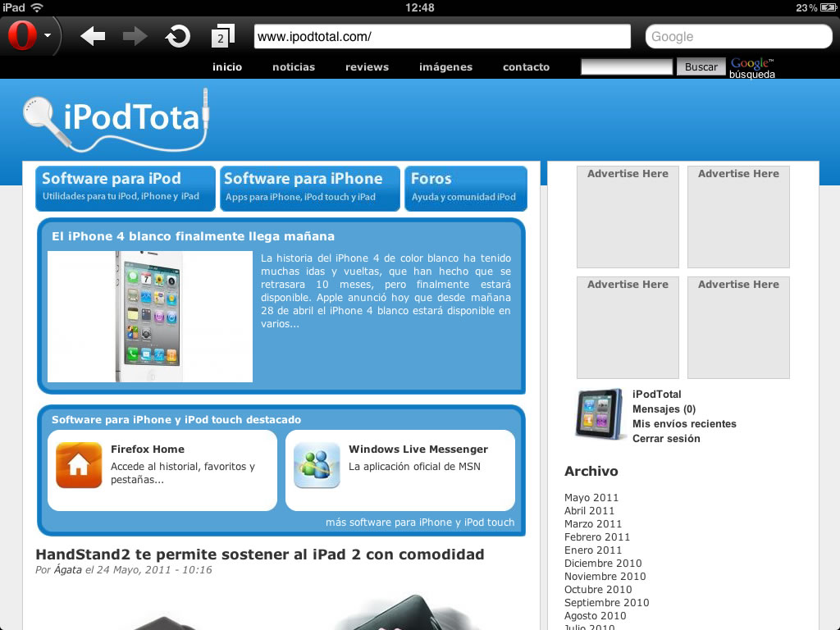
Task: Tap the battery indicator in the status bar
Action: [x=828, y=7]
